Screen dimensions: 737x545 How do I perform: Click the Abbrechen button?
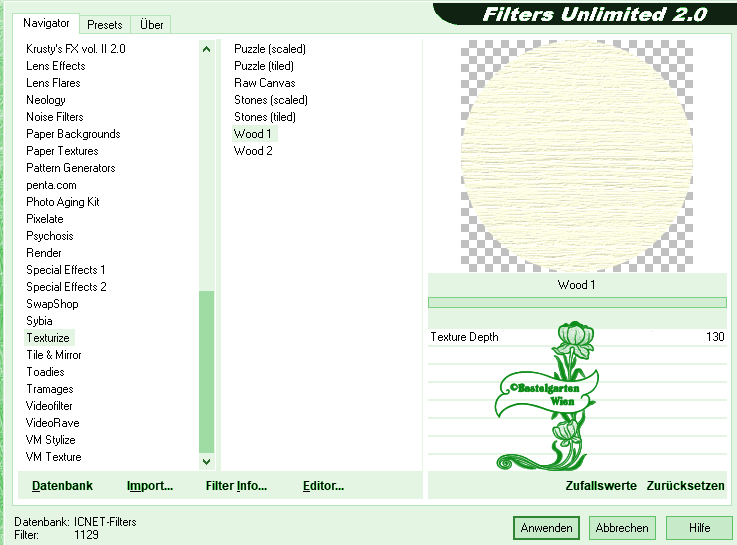pyautogui.click(x=622, y=528)
